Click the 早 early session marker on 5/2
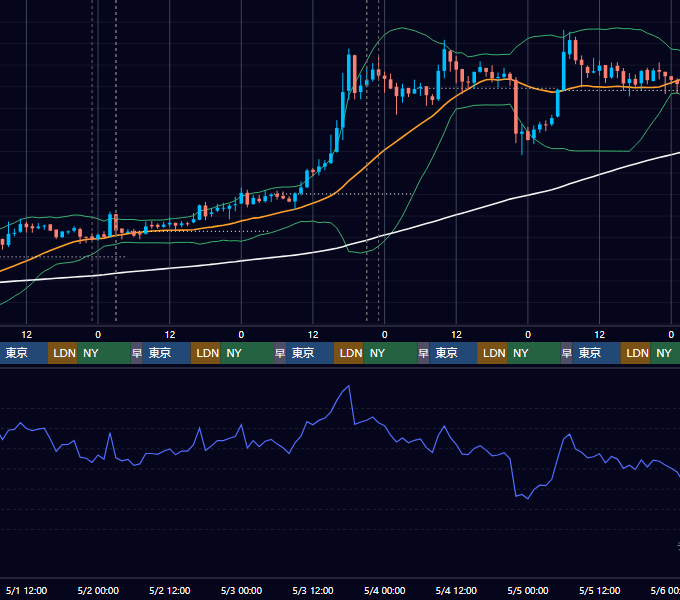680x600 pixels. [137, 353]
